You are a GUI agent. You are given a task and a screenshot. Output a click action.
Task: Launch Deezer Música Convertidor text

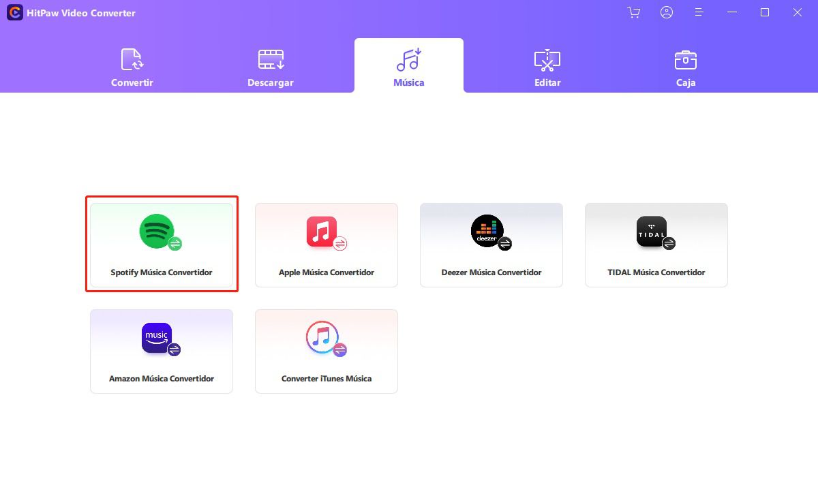(491, 272)
